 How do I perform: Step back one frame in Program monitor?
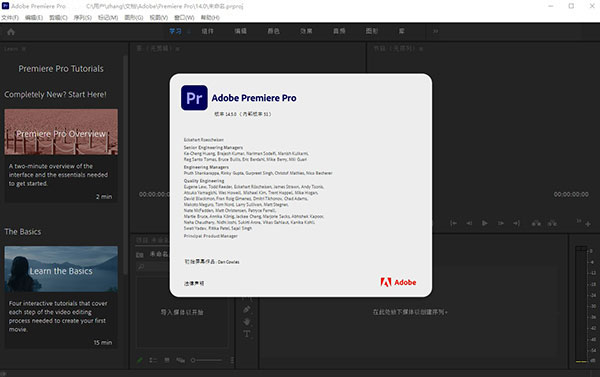click(x=469, y=223)
